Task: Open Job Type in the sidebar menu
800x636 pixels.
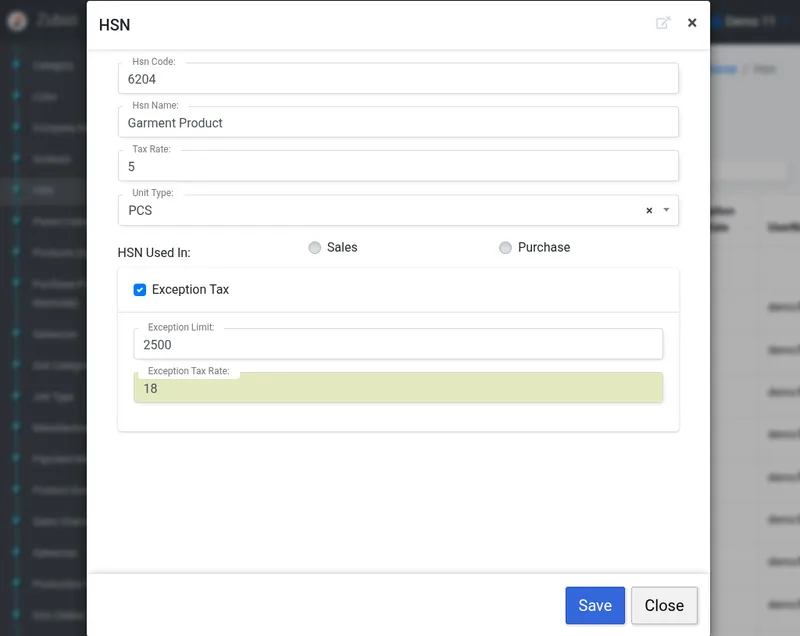Action: click(52, 397)
